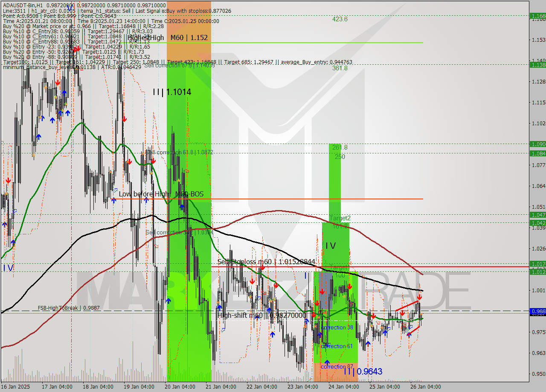546x392 pixels.
Task: Click the '25 Jan 04:00' date label
Action: click(386, 387)
